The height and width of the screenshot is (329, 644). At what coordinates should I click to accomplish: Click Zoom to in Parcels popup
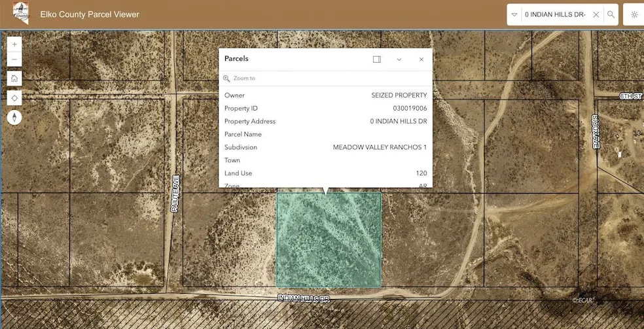click(243, 78)
